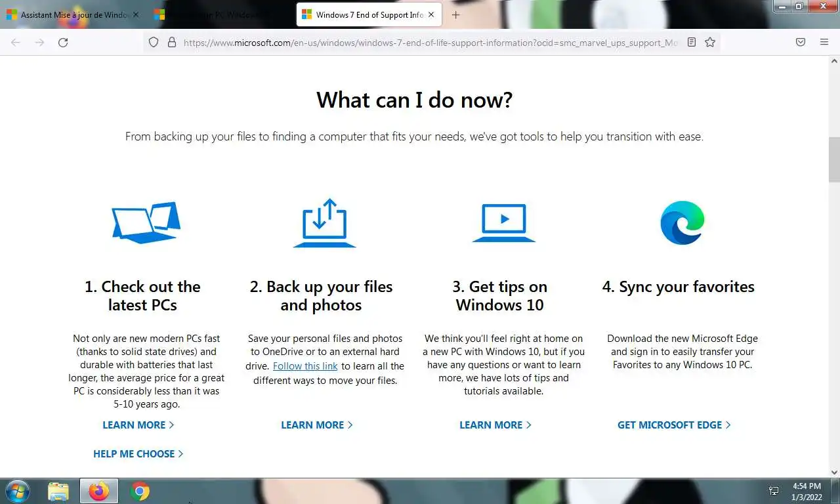Image resolution: width=840 pixels, height=504 pixels.
Task: Open Windows Explorer from taskbar
Action: point(58,491)
